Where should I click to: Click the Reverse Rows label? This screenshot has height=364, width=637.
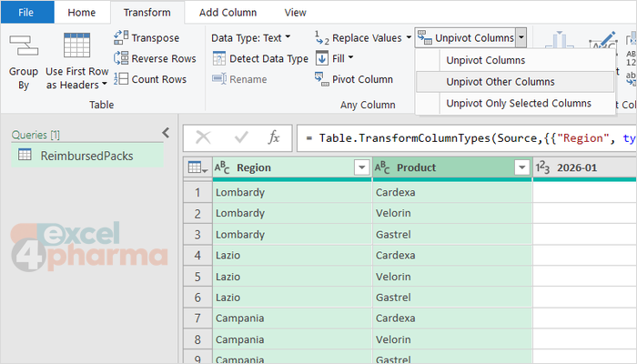tap(164, 58)
